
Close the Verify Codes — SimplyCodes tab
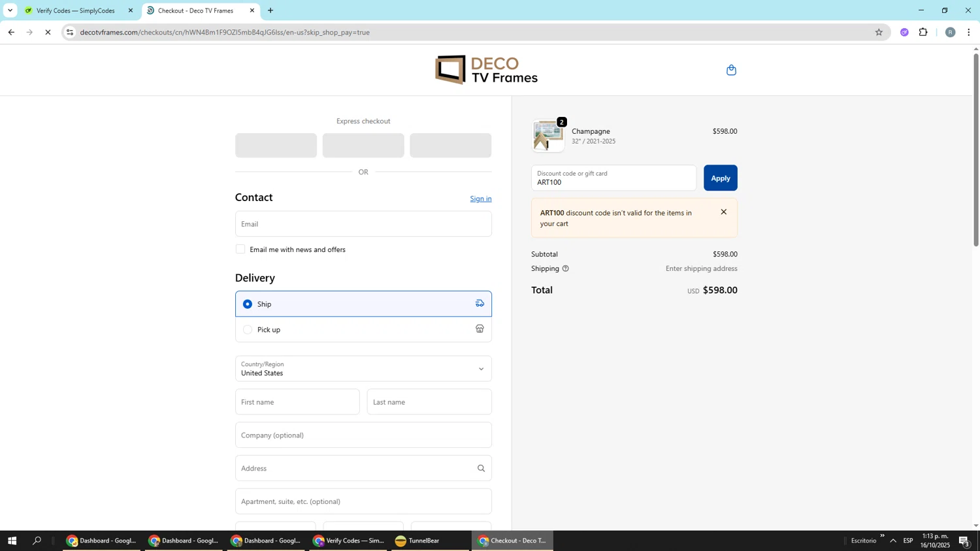131,10
